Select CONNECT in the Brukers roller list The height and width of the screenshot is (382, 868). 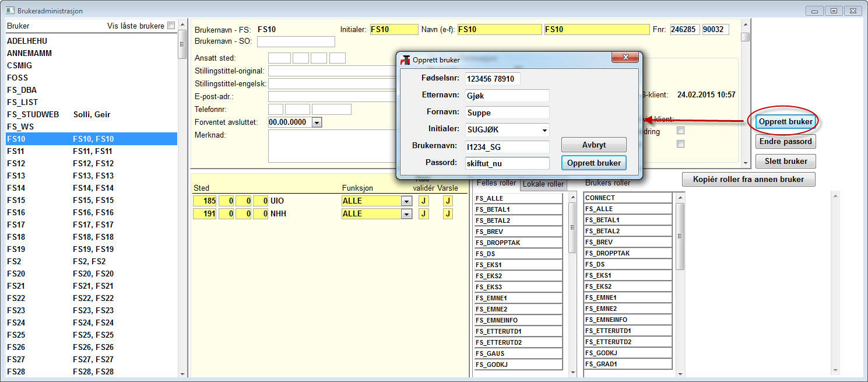628,198
